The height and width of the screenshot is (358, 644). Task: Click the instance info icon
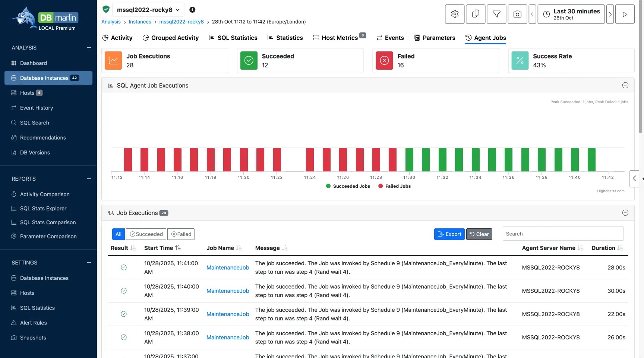point(192,10)
